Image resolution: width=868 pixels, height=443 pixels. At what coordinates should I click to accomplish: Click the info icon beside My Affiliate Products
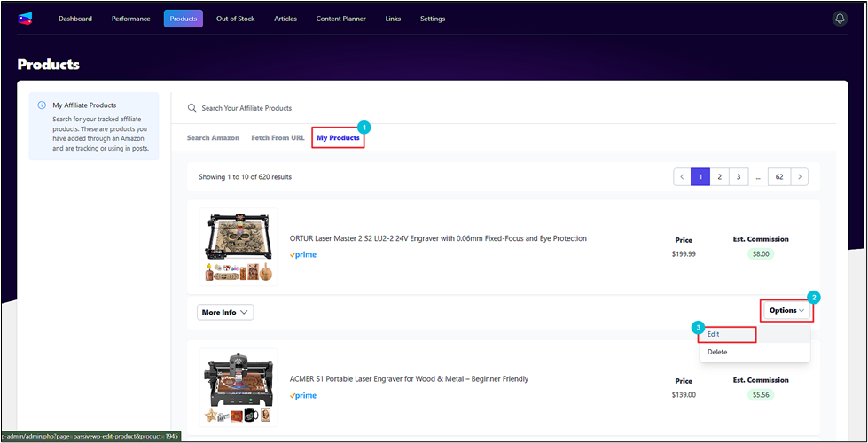click(x=42, y=105)
